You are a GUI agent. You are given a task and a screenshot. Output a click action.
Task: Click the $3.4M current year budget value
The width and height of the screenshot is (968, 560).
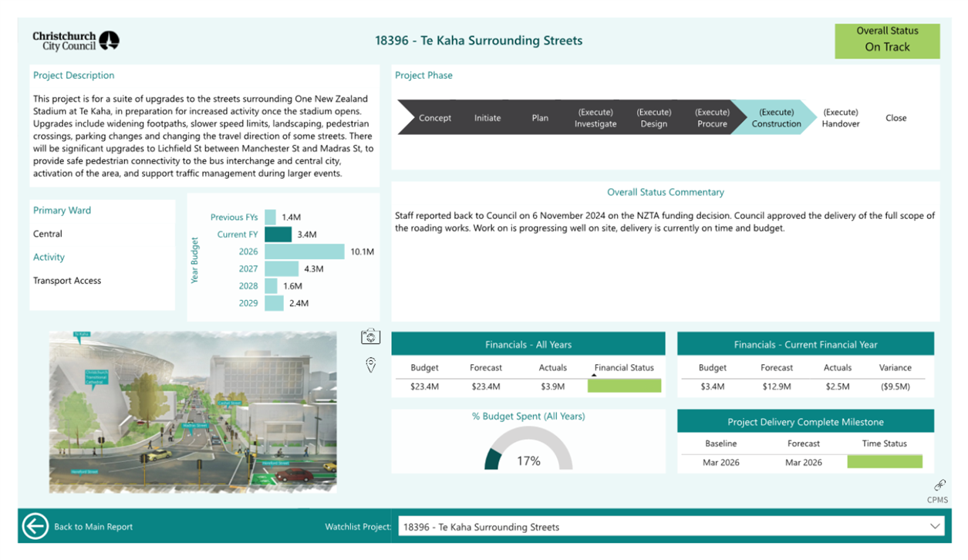713,386
